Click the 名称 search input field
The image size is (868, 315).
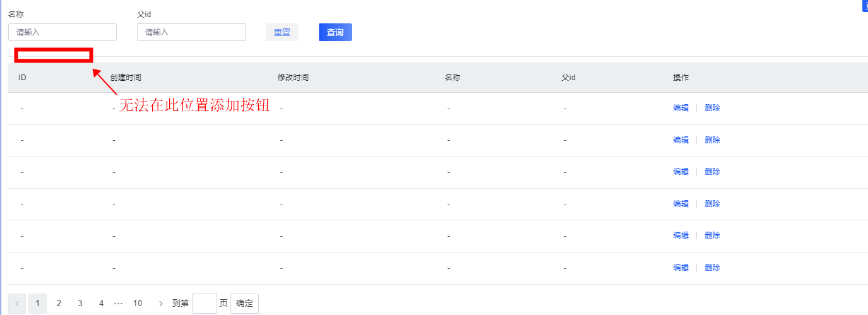point(62,32)
